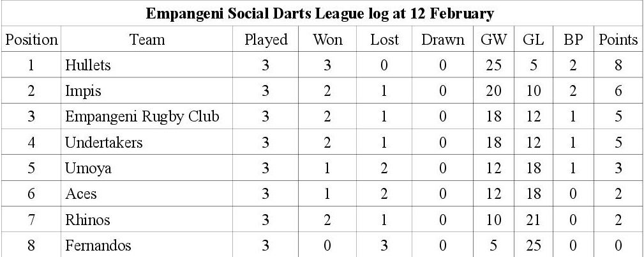Select the GW column header
The height and width of the screenshot is (257, 644).
point(493,40)
